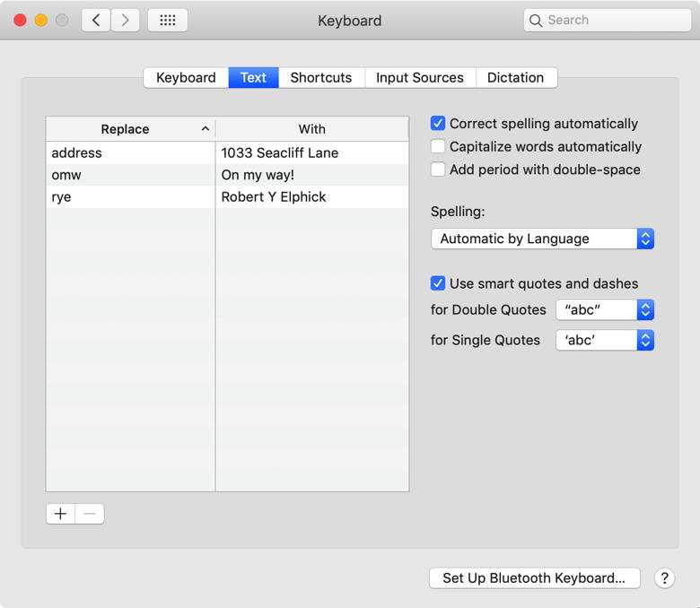The image size is (700, 608).
Task: Enable Capitalize words automatically
Action: 438,146
